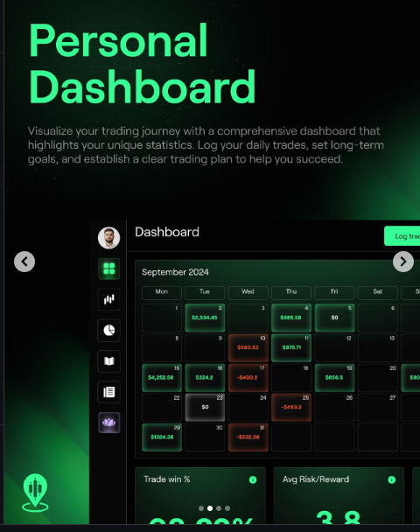420x532 pixels.
Task: Click the Thu column header
Action: pyautogui.click(x=291, y=293)
